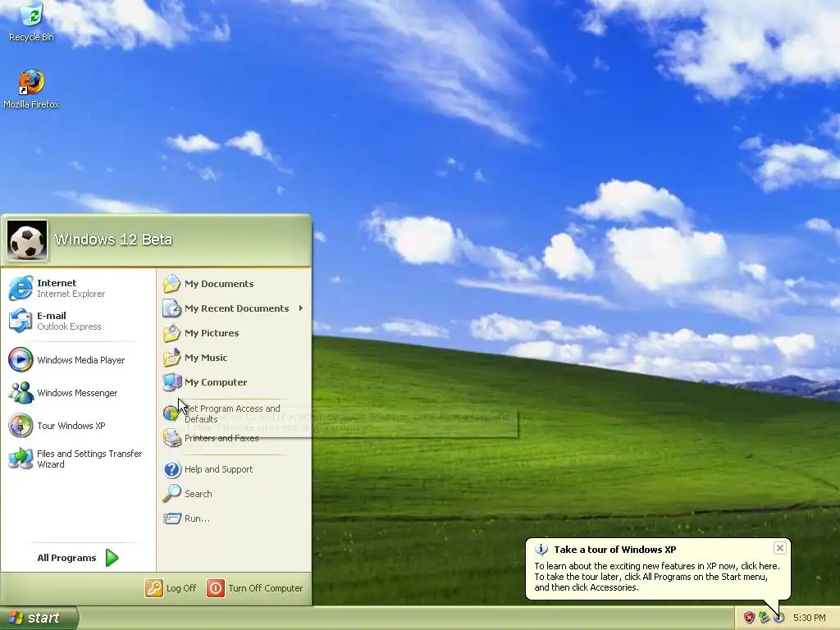
Task: Click the Outlook Express E-mail icon
Action: coord(21,321)
